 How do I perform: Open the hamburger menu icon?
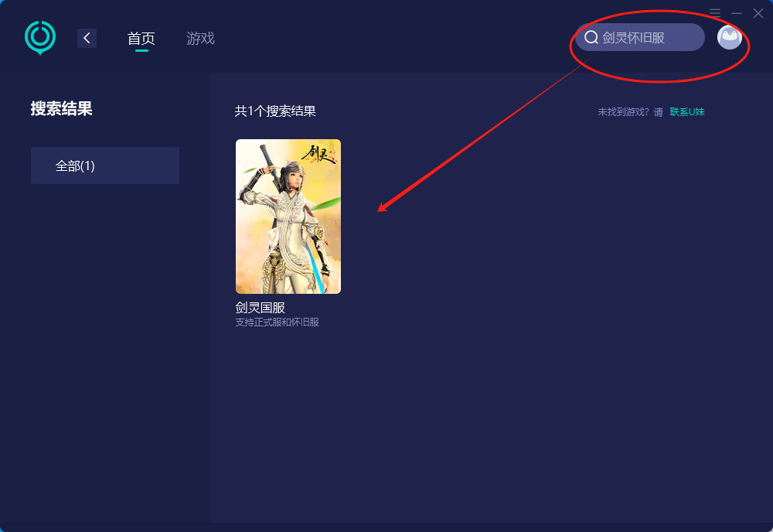[x=715, y=13]
